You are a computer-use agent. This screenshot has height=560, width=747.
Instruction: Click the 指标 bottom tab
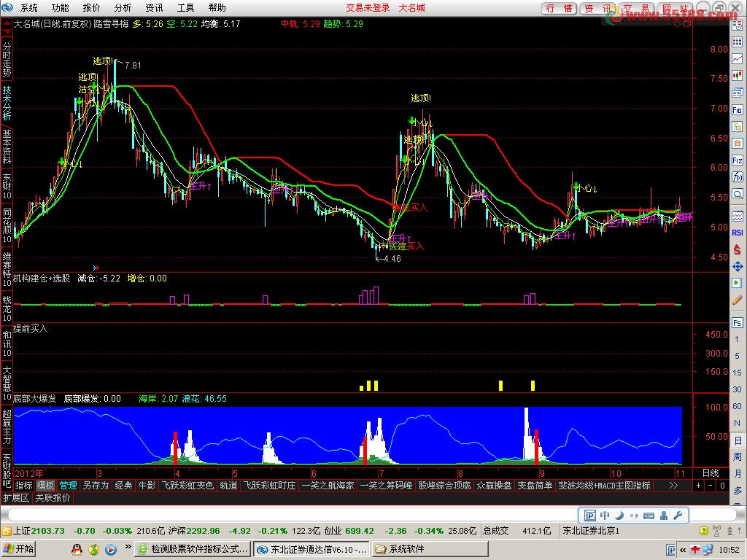pyautogui.click(x=23, y=485)
